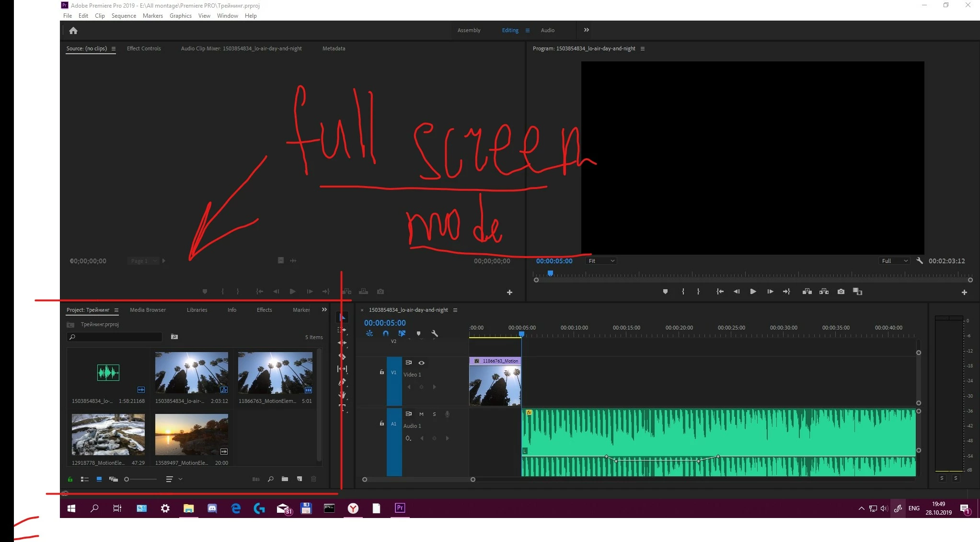This screenshot has width=980, height=542.
Task: Mute Audio 1 track with M button
Action: click(x=421, y=414)
